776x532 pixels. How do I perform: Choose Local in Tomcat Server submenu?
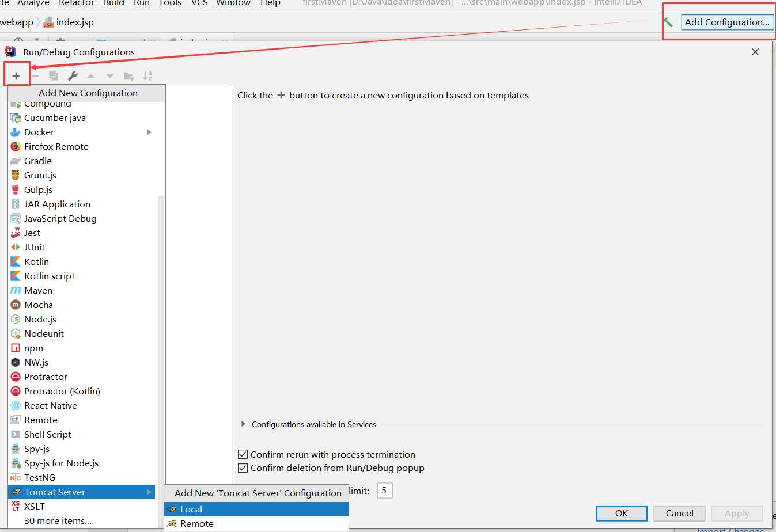(256, 509)
